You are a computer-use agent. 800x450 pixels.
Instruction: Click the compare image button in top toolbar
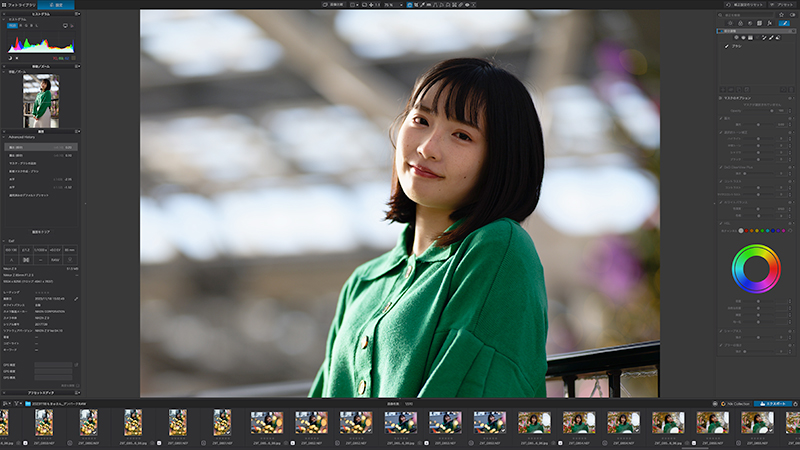[x=334, y=5]
